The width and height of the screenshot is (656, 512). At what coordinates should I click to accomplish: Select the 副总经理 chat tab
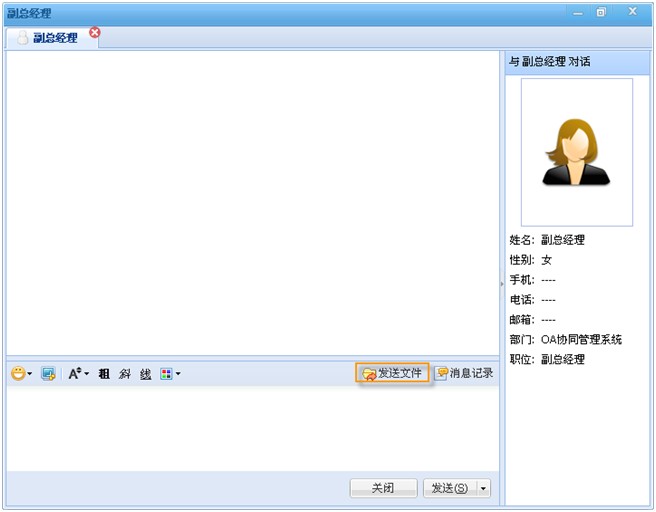(x=52, y=38)
